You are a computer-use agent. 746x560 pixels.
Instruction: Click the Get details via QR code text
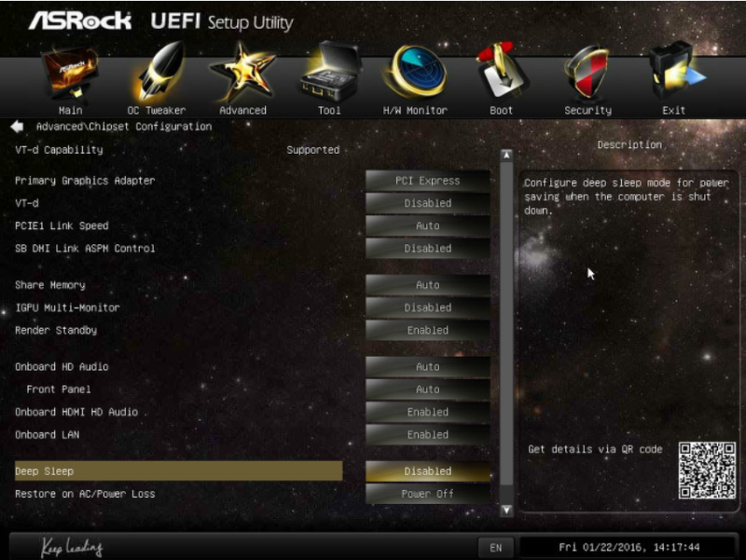pos(595,449)
